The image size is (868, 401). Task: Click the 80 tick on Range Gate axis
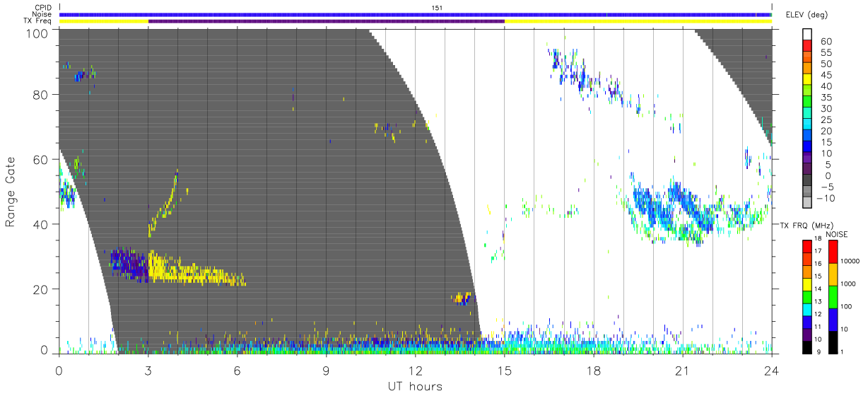pos(42,95)
